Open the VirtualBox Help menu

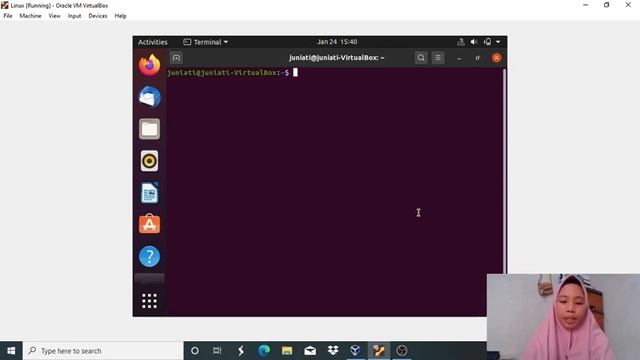120,16
